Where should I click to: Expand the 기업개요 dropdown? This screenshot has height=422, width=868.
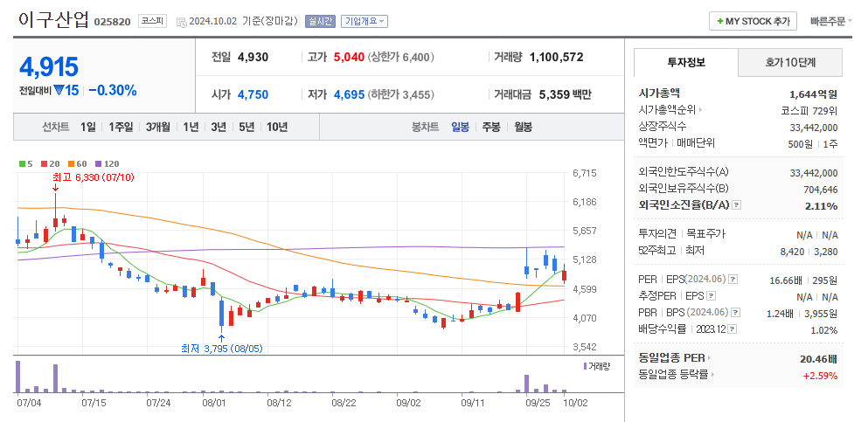(x=365, y=22)
